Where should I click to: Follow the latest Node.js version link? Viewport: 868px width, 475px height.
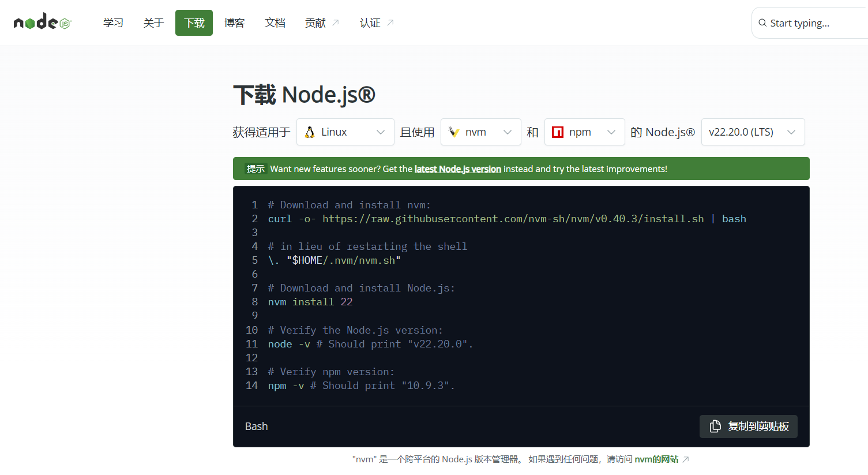pos(458,169)
